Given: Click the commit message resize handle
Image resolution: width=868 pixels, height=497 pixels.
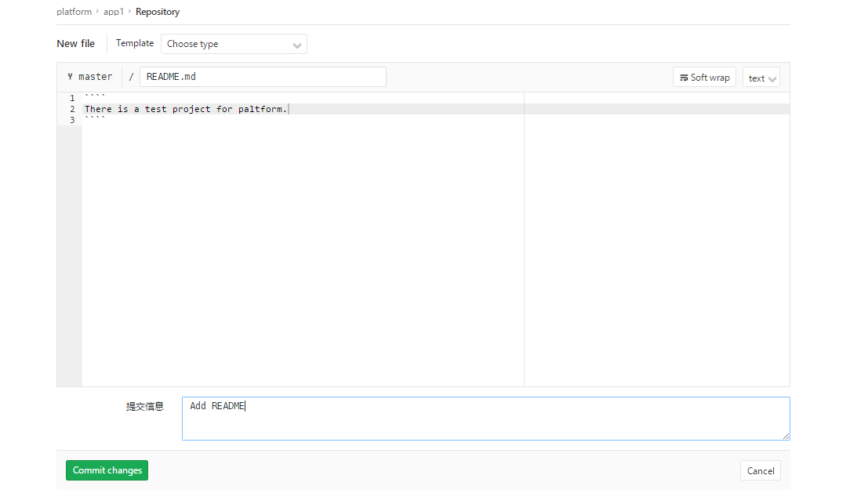Looking at the screenshot, I should click(x=786, y=436).
